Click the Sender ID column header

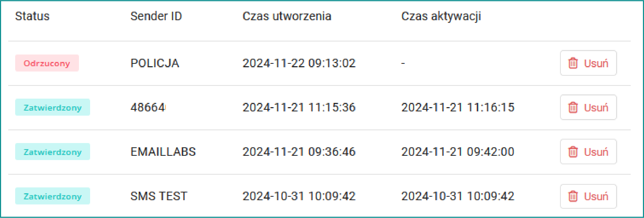[156, 16]
